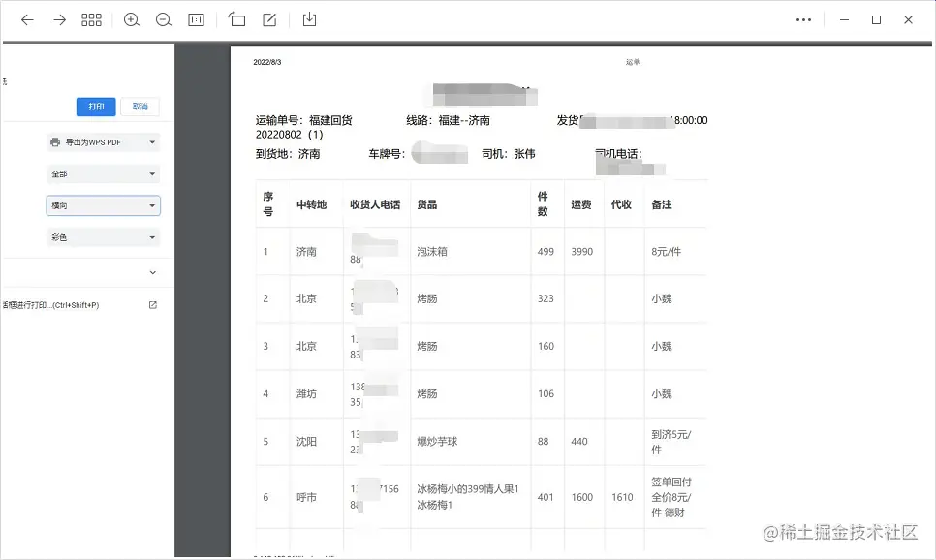Go forward with the right arrow icon

[60, 19]
